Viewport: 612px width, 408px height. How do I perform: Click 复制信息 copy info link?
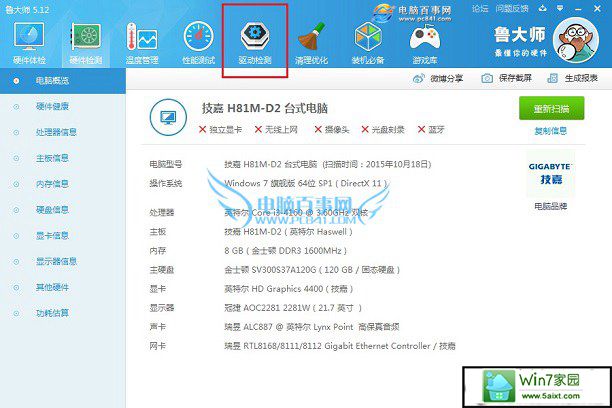[x=550, y=131]
